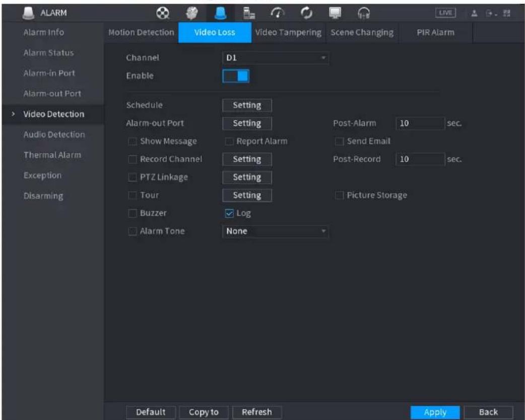Click the logout arrow icon
Image resolution: width=525 pixels, height=420 pixels.
(490, 14)
